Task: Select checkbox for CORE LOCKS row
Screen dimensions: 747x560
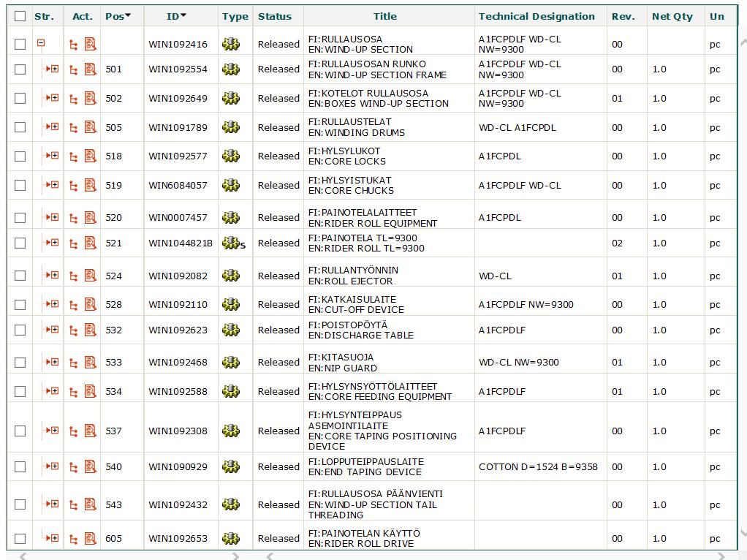Action: click(x=20, y=156)
